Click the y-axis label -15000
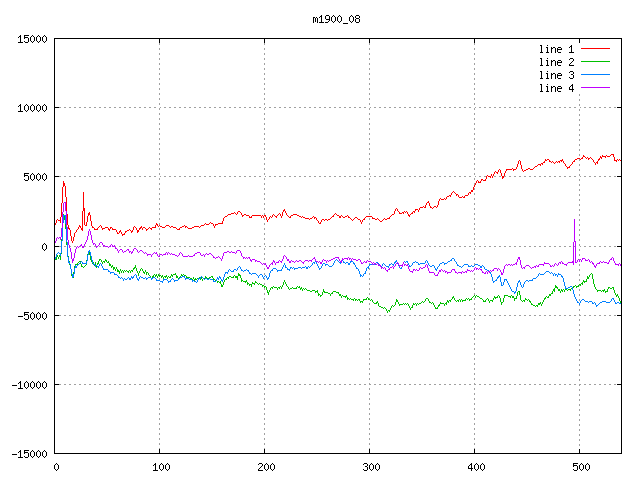The image size is (640, 480). tap(29, 454)
